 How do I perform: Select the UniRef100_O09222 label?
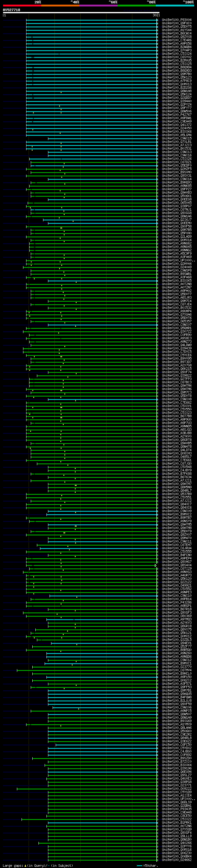pos(176,789)
